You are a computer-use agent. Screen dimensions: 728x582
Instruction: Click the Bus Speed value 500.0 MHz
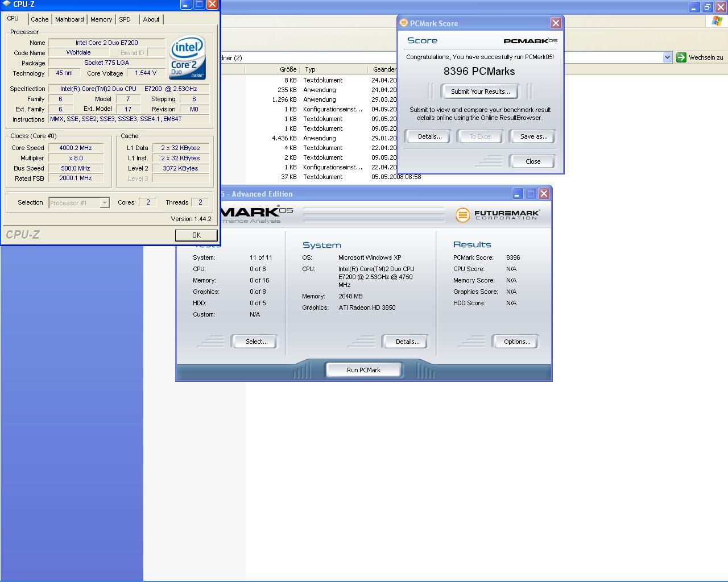tap(76, 168)
